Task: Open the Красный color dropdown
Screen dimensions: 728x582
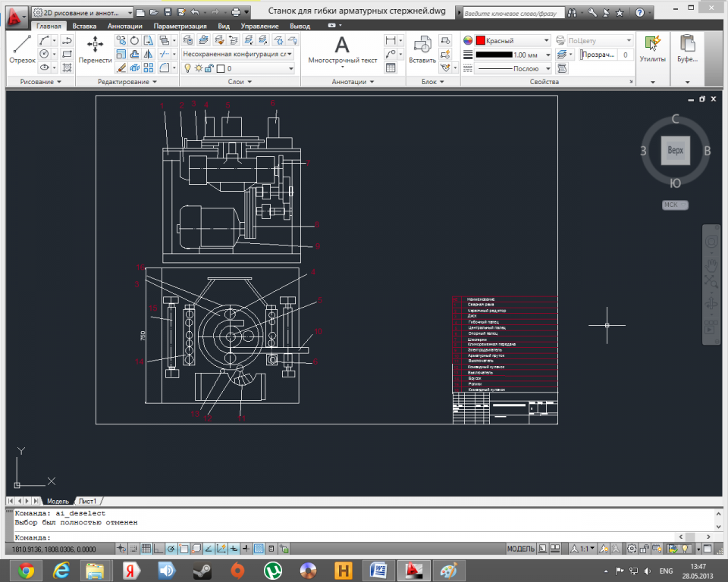Action: tap(513, 40)
